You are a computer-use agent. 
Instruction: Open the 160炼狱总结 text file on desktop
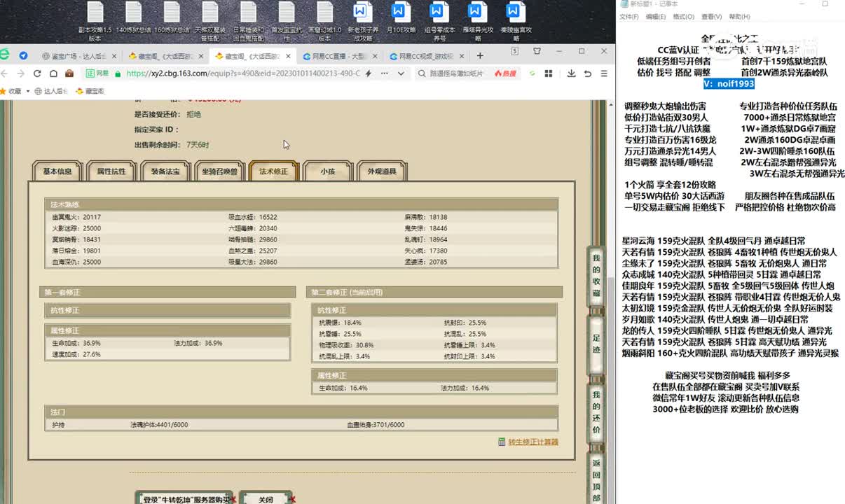(172, 21)
